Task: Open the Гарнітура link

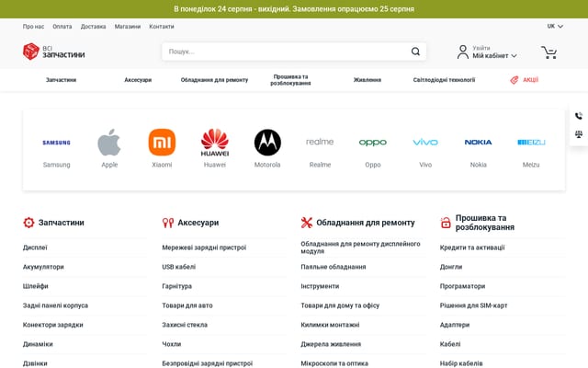Action: click(x=176, y=286)
